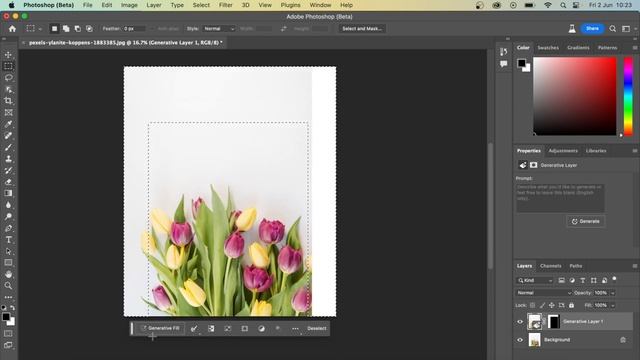Toggle New selection mode button
The image size is (640, 360).
(54, 29)
